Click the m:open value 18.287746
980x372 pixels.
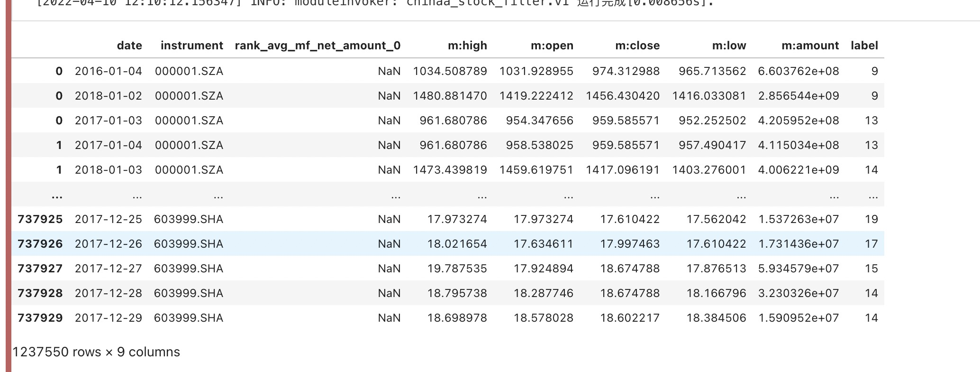click(x=544, y=293)
